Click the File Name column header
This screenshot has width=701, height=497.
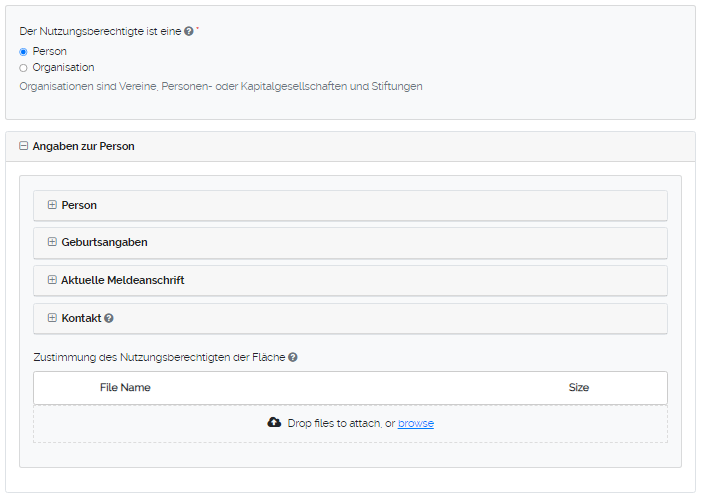[125, 387]
